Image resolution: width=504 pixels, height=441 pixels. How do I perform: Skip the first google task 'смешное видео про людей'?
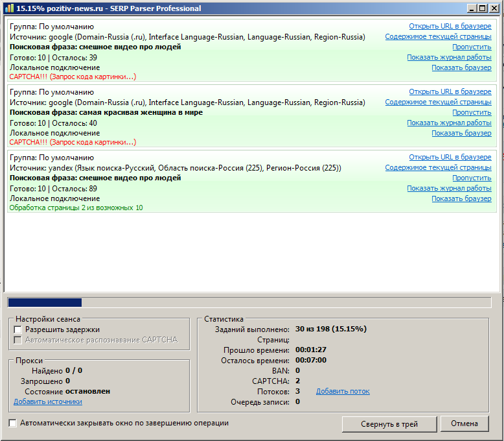[x=472, y=47]
